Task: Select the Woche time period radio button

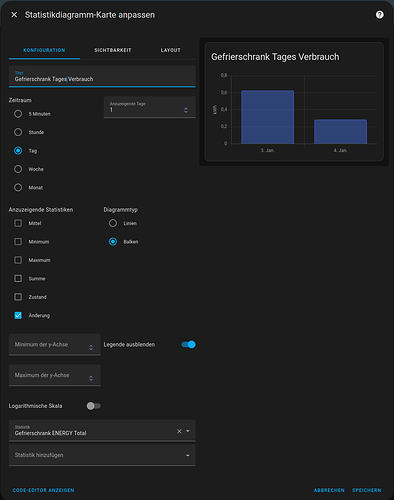Action: 18,169
